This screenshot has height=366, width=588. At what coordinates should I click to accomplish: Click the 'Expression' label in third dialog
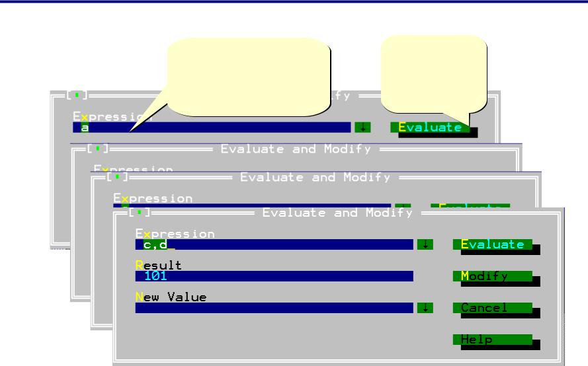point(153,198)
